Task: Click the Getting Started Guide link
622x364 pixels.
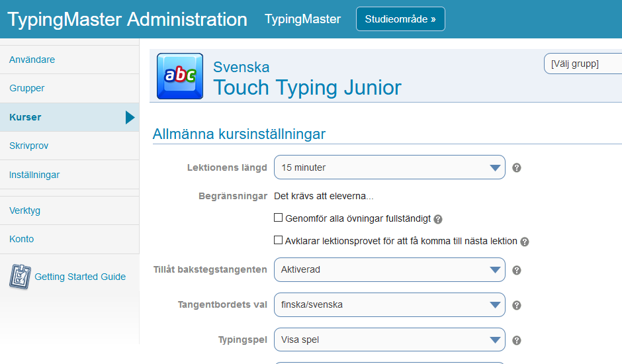Action: pyautogui.click(x=80, y=277)
